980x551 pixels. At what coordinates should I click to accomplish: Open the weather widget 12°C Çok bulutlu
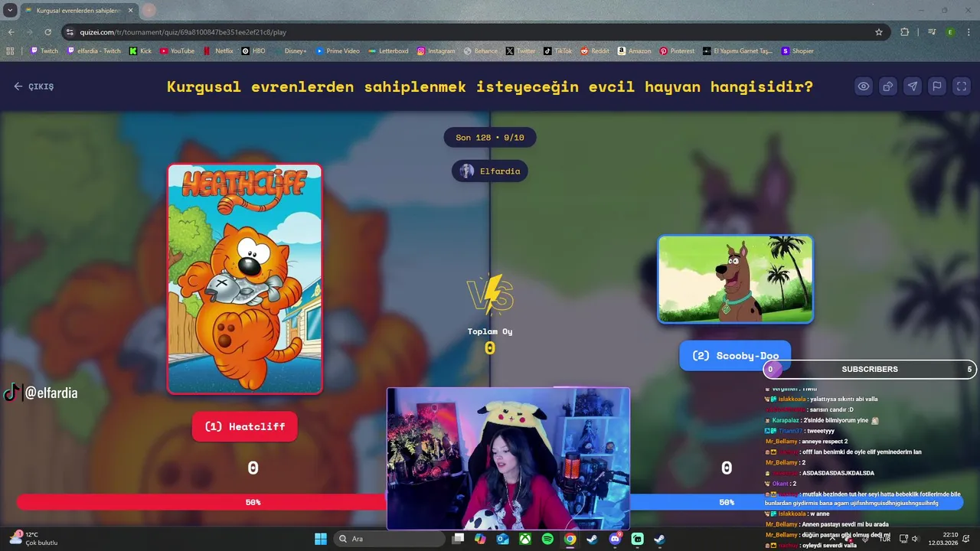[x=34, y=539]
